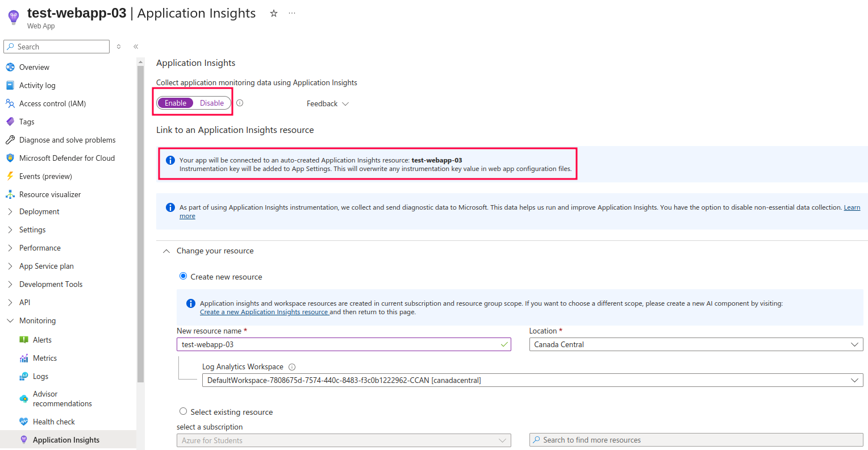Open the Log Analytics Workspace dropdown
This screenshot has height=450, width=868.
click(x=532, y=380)
